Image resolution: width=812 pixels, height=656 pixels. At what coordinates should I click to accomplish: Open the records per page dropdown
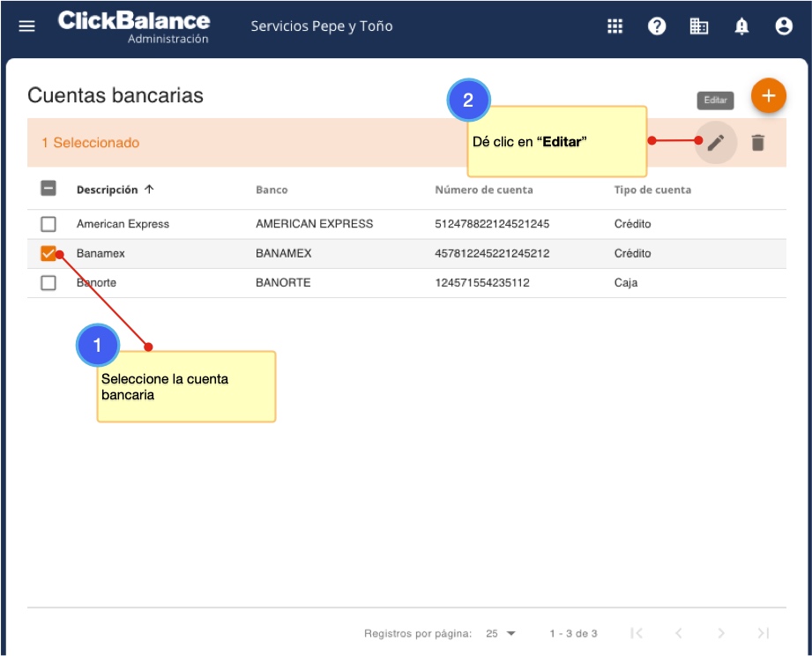point(501,633)
